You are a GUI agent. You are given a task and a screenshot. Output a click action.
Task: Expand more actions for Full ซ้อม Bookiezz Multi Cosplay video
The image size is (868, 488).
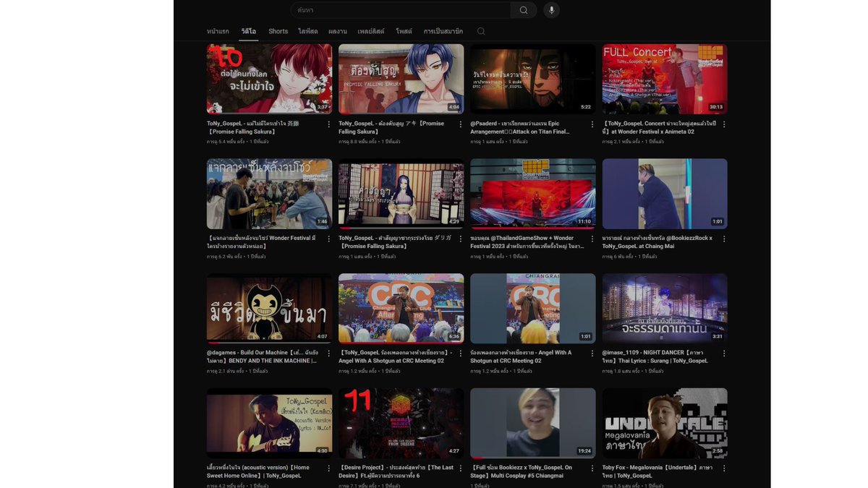point(592,468)
